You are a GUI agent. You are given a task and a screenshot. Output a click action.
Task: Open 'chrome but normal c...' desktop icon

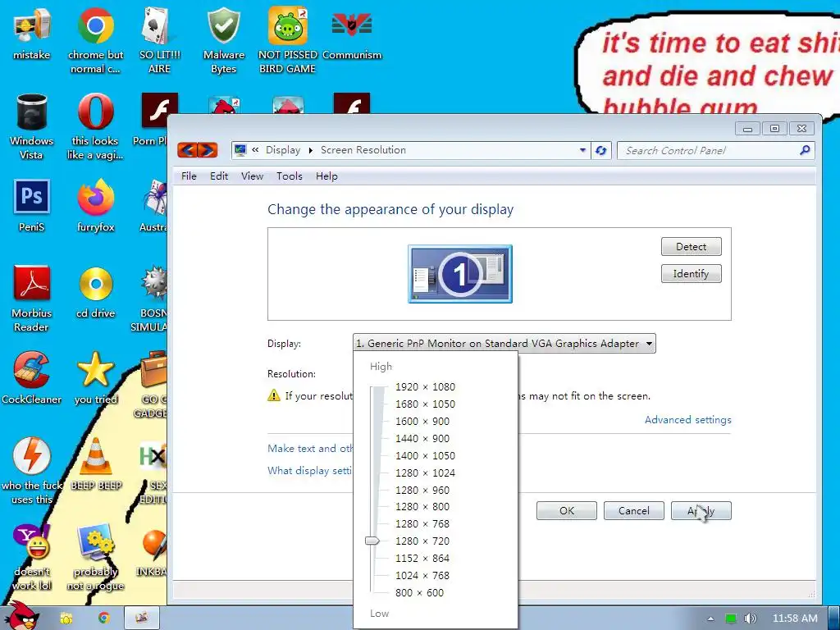(95, 42)
